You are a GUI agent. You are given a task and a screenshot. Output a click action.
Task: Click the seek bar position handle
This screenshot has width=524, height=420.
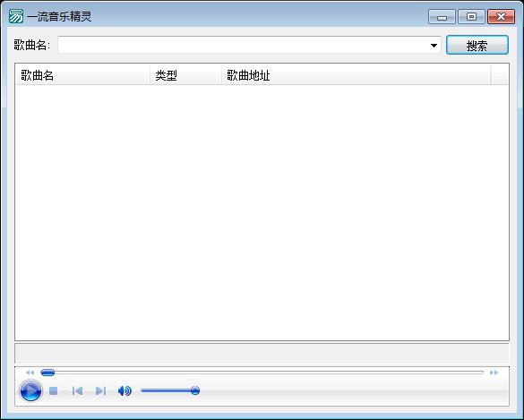tap(47, 373)
